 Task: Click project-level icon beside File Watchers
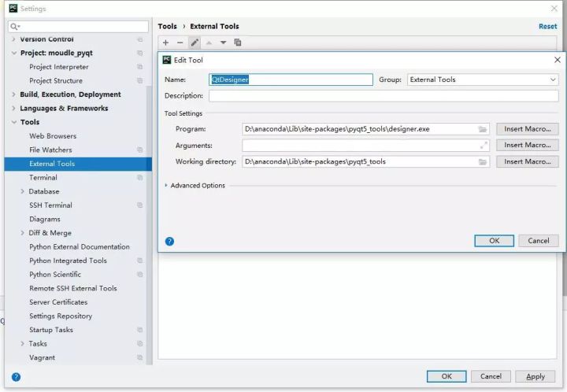tap(140, 150)
